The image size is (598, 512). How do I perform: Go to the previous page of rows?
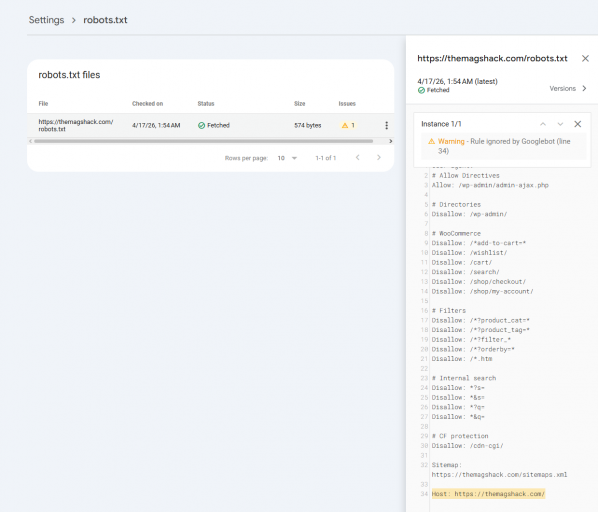pos(357,157)
